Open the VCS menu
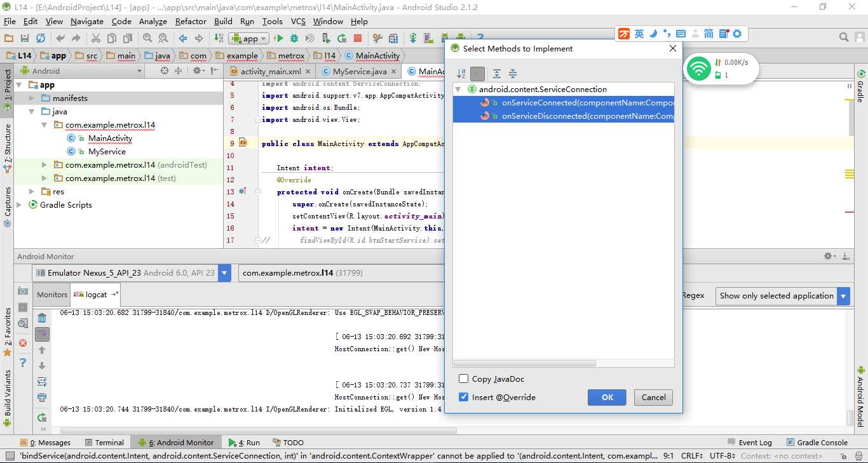 [298, 22]
